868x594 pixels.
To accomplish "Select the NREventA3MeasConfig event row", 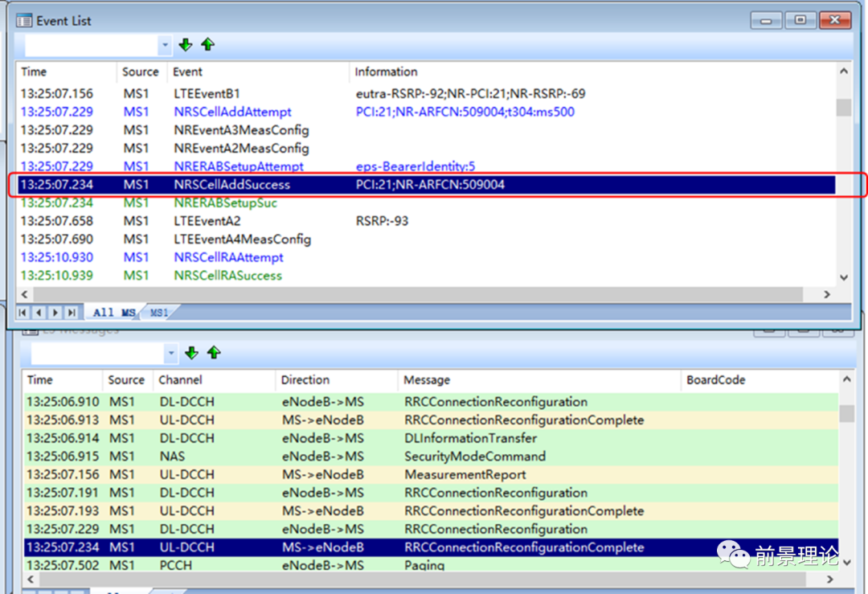I will pyautogui.click(x=426, y=130).
